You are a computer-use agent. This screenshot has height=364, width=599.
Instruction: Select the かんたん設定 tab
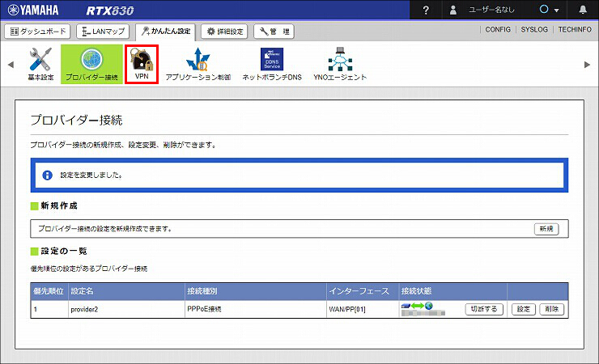[x=165, y=32]
